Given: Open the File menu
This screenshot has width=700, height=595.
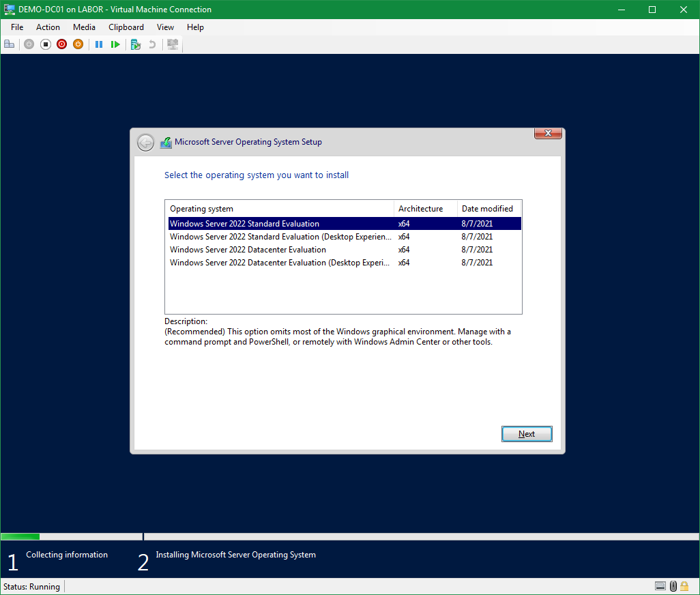Looking at the screenshot, I should [x=17, y=27].
